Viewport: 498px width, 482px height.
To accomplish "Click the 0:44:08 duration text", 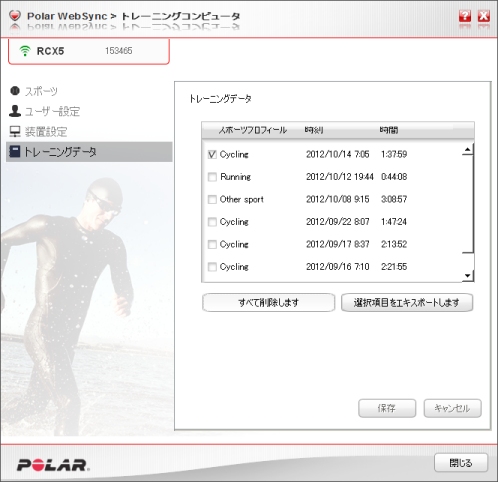I will point(394,177).
